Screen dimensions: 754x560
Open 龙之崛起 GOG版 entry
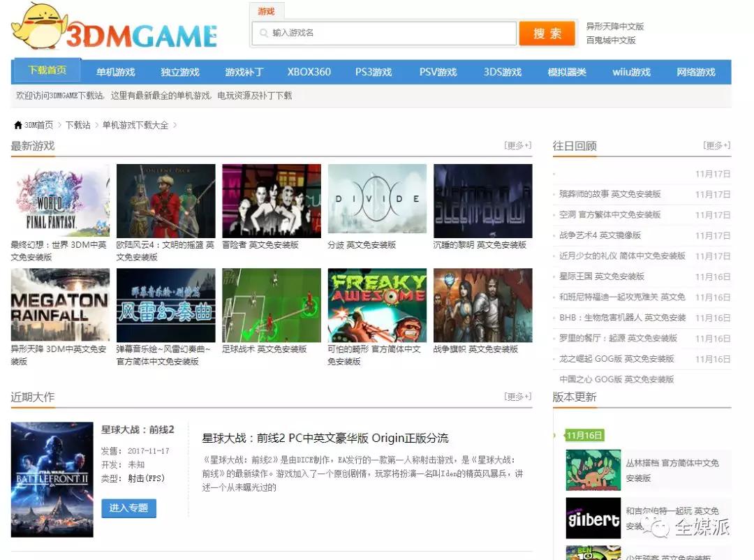pos(616,359)
